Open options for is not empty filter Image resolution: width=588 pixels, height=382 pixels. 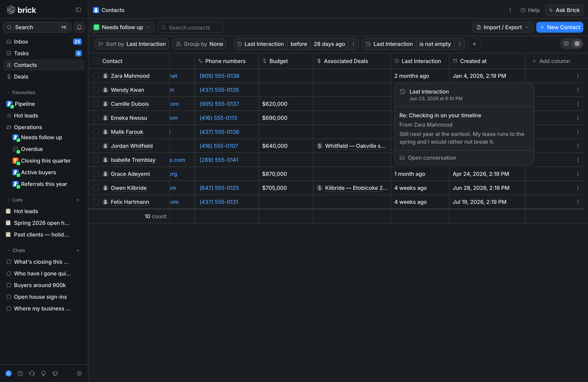[x=459, y=44]
